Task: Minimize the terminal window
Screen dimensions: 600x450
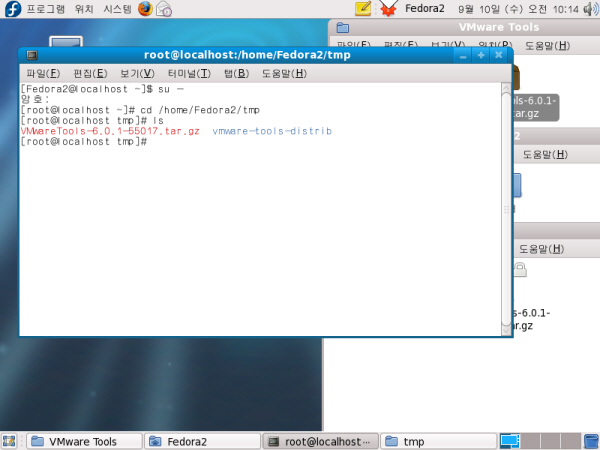Action: click(x=463, y=56)
